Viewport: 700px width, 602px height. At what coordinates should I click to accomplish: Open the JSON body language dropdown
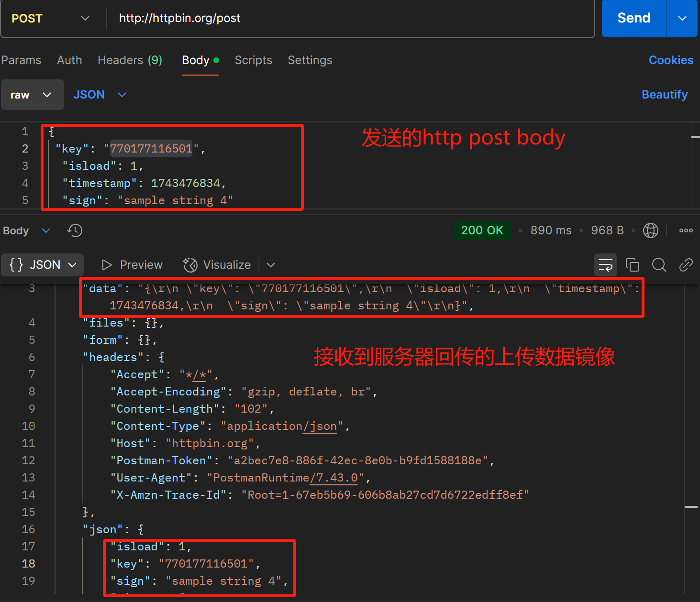pos(100,95)
